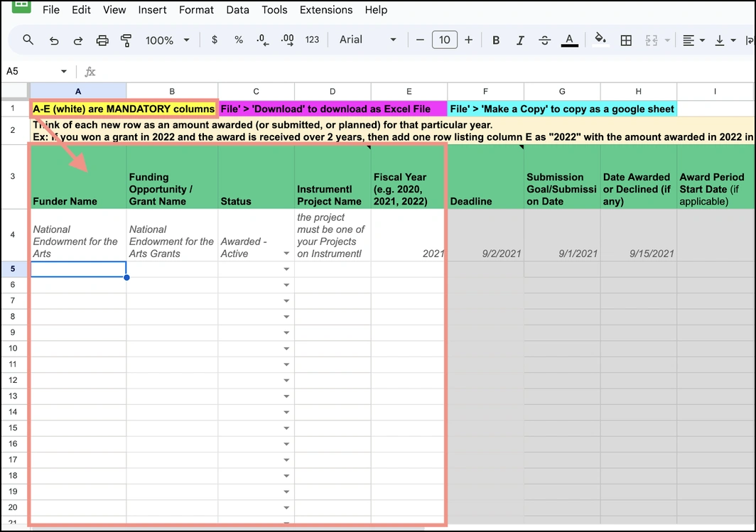Open Status dropdown in row 20
756x532 pixels.
286,507
